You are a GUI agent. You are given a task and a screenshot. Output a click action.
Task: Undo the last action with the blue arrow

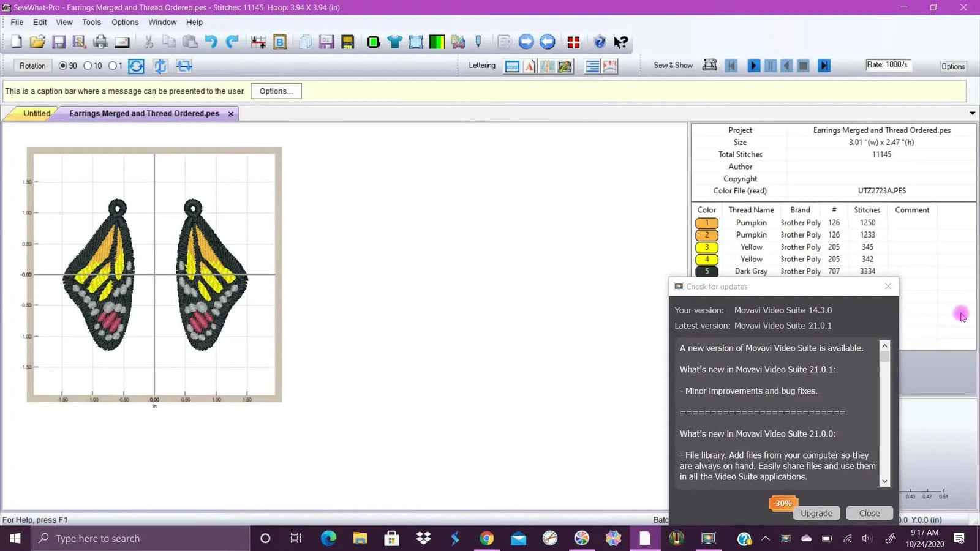211,42
